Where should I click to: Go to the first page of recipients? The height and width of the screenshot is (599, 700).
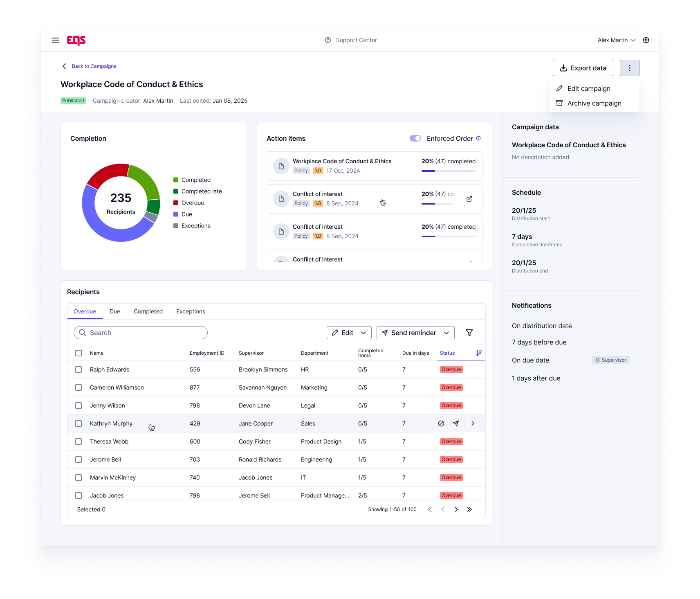(430, 509)
